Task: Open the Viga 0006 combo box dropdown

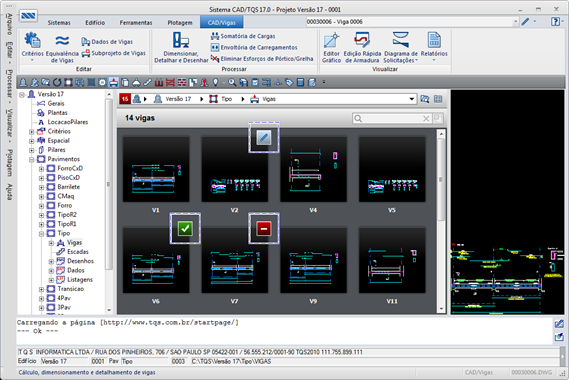Action: click(515, 22)
